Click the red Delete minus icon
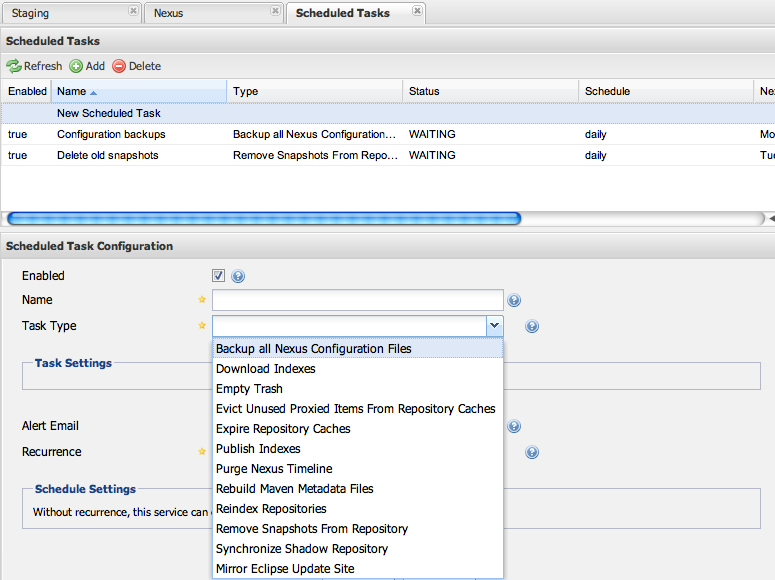The image size is (775, 580). click(x=119, y=66)
